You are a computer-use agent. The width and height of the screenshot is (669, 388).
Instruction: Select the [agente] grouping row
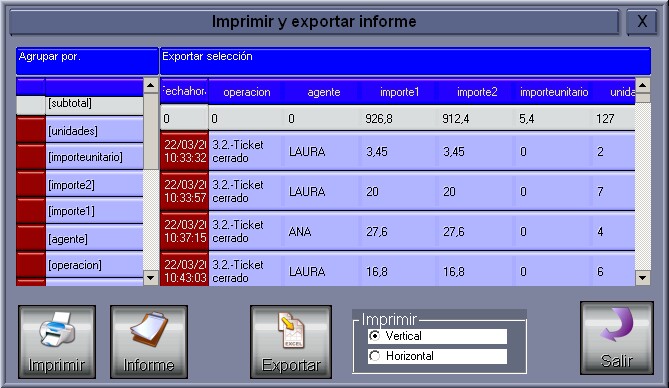coord(94,238)
